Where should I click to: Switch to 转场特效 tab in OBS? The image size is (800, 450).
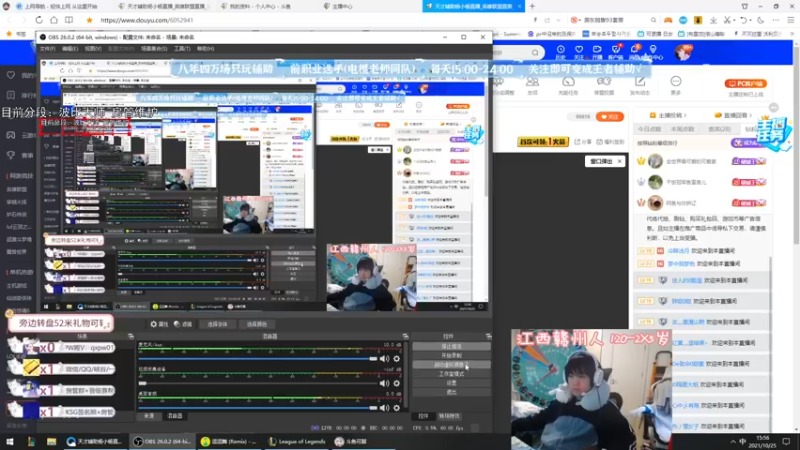449,416
